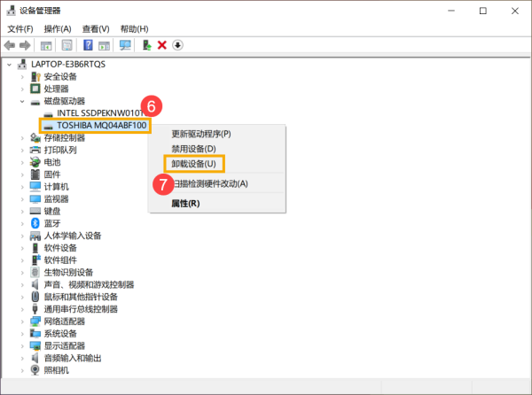Click the red X uninstall device icon
Image resolution: width=532 pixels, height=395 pixels.
click(x=162, y=45)
